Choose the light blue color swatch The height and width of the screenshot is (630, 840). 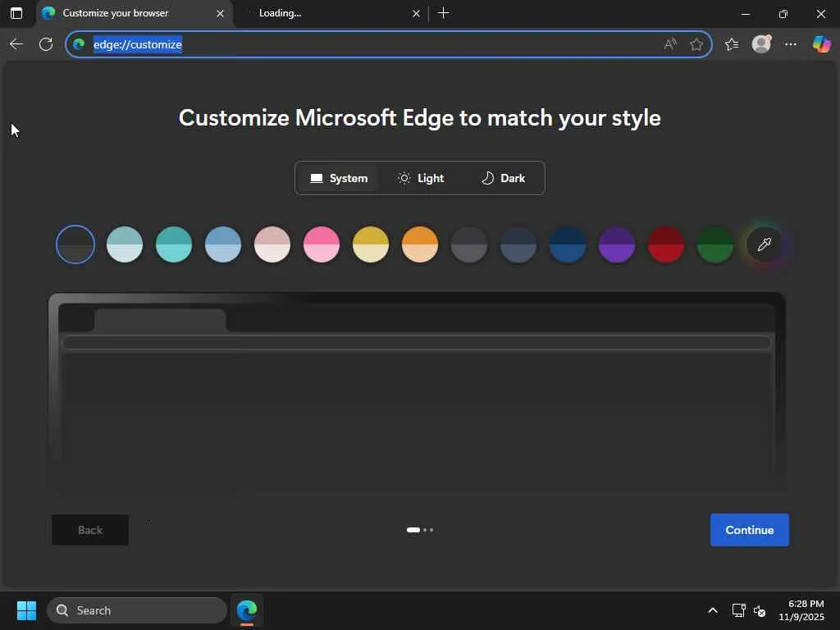click(223, 244)
